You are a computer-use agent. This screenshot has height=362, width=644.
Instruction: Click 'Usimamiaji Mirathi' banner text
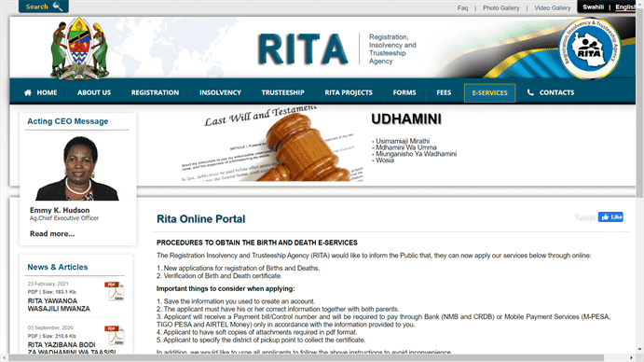coord(401,141)
